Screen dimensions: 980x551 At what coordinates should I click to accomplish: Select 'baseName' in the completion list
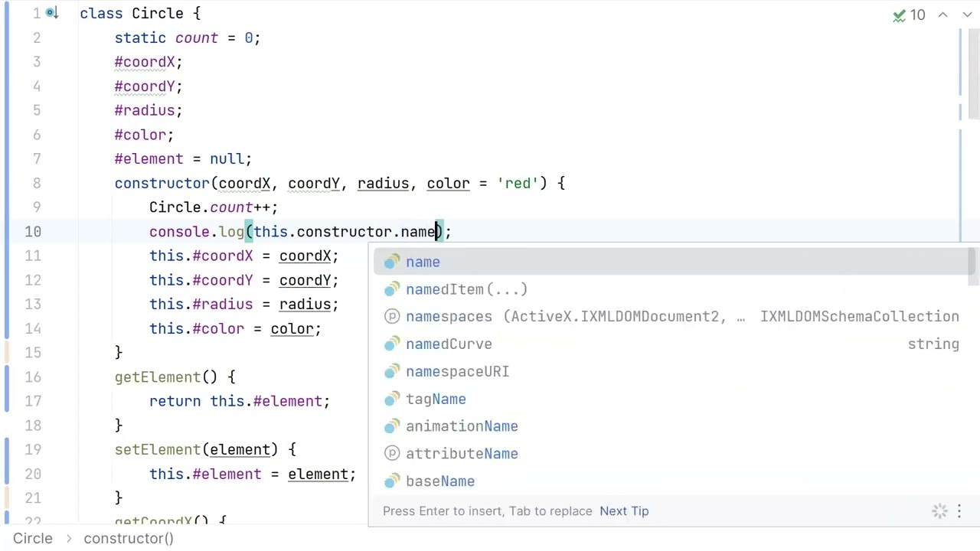(x=670, y=481)
